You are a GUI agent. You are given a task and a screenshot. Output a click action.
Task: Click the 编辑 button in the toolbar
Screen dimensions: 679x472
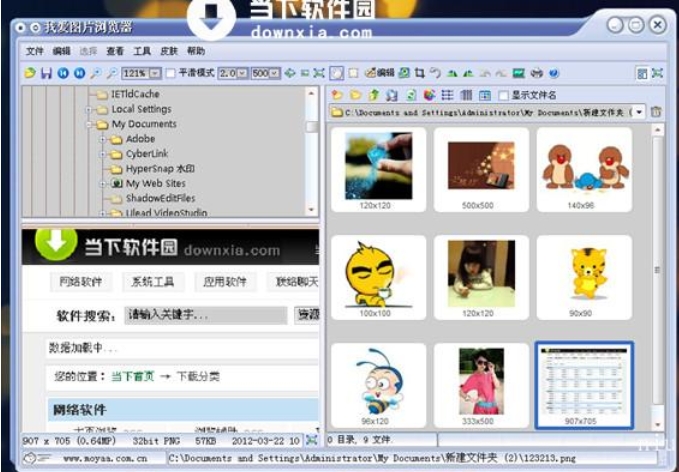coord(379,73)
